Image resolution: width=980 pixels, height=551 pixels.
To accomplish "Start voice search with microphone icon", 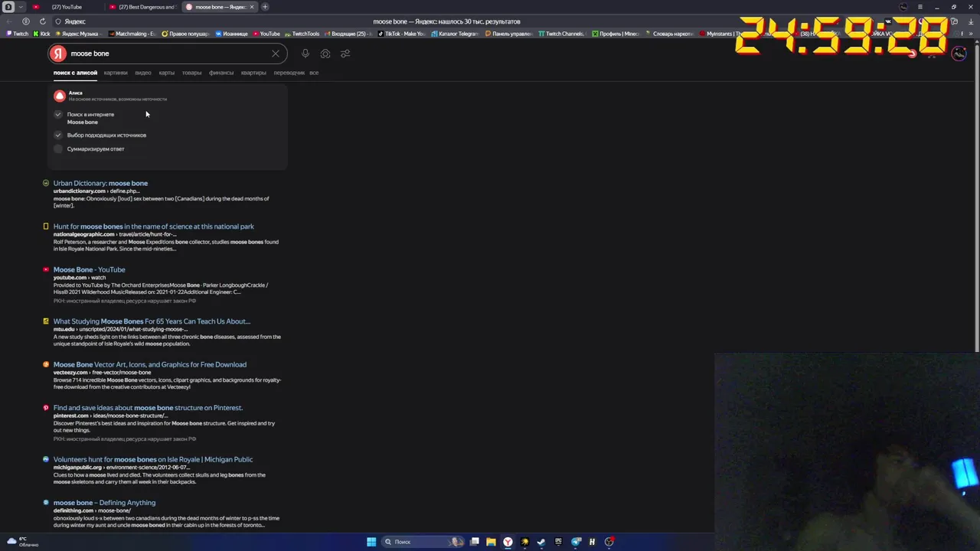I will (x=305, y=54).
